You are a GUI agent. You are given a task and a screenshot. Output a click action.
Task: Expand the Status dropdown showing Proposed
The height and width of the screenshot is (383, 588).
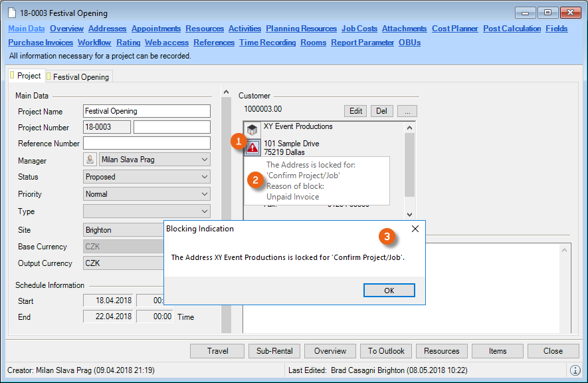tap(204, 177)
